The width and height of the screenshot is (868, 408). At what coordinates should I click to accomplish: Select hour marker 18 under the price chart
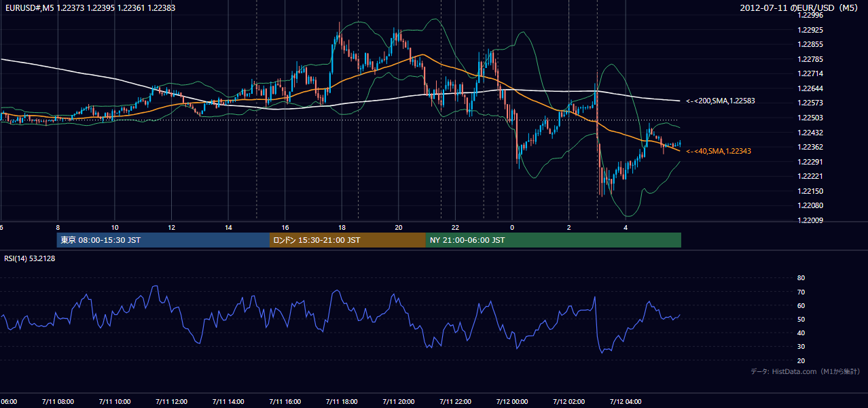coord(342,228)
